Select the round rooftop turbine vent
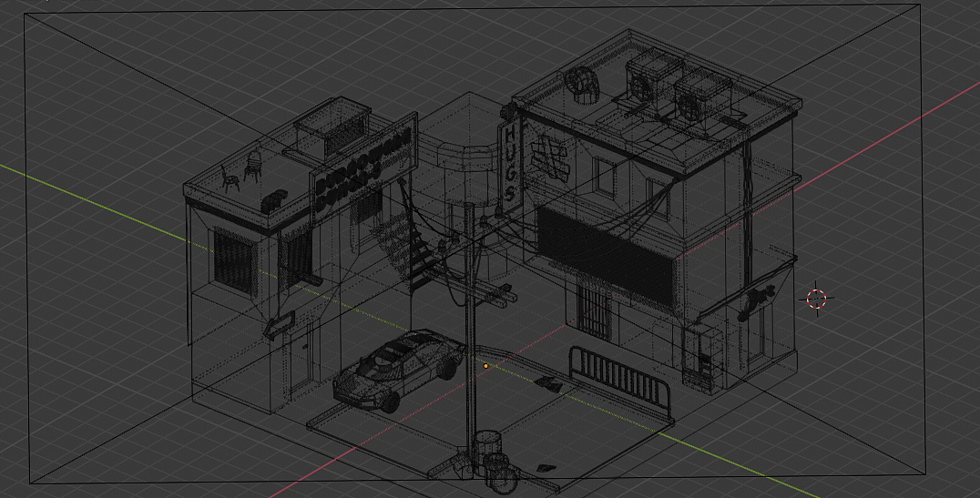Image resolution: width=980 pixels, height=498 pixels. point(583,86)
